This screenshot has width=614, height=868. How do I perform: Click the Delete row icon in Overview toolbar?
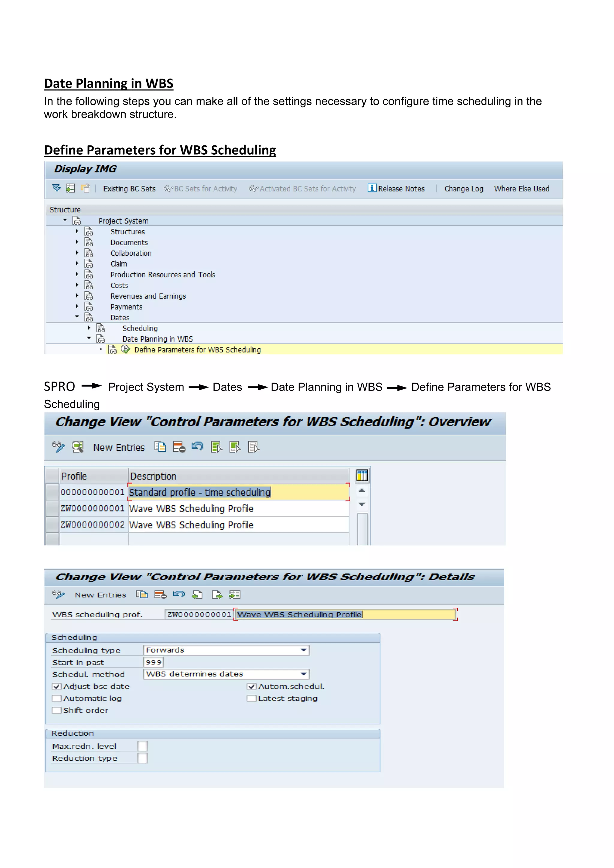click(x=179, y=447)
